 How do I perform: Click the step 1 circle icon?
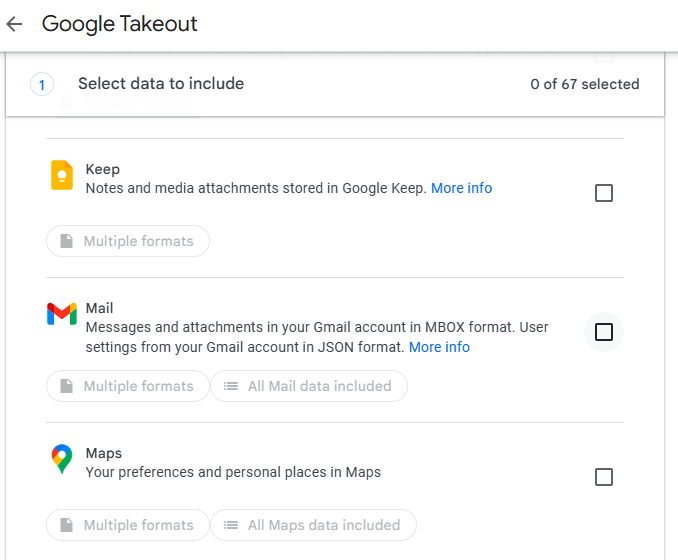[x=41, y=85]
